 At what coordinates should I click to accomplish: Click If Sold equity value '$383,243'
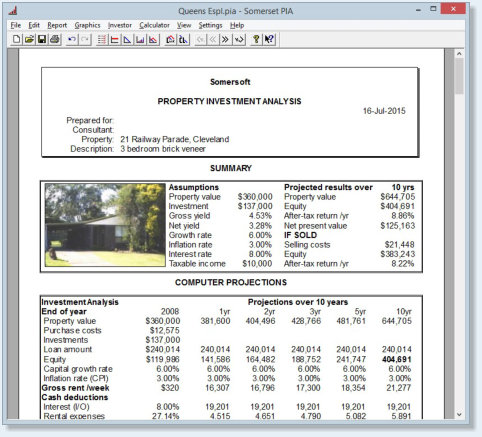(398, 254)
